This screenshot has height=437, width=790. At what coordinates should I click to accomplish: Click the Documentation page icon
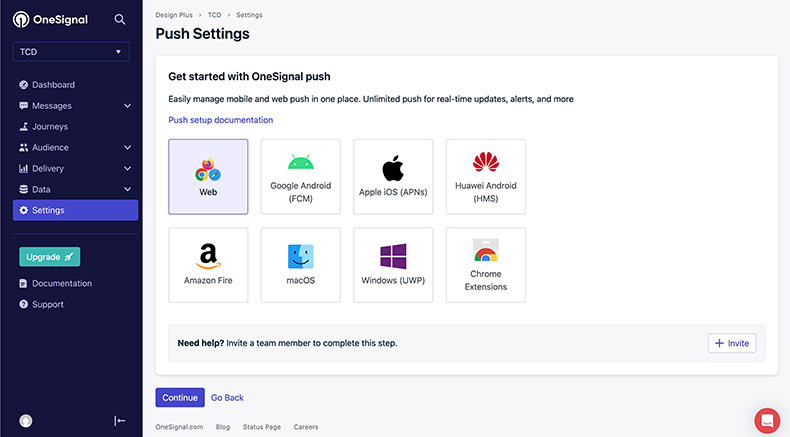(x=23, y=283)
